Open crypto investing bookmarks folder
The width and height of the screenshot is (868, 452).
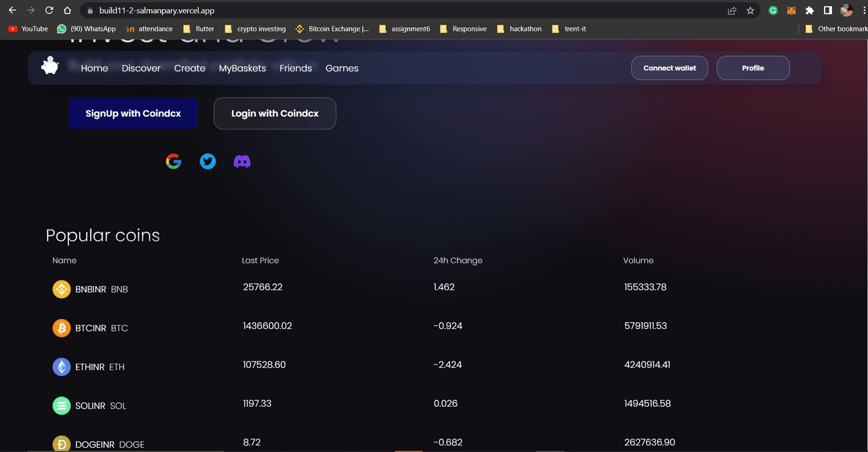click(x=255, y=29)
